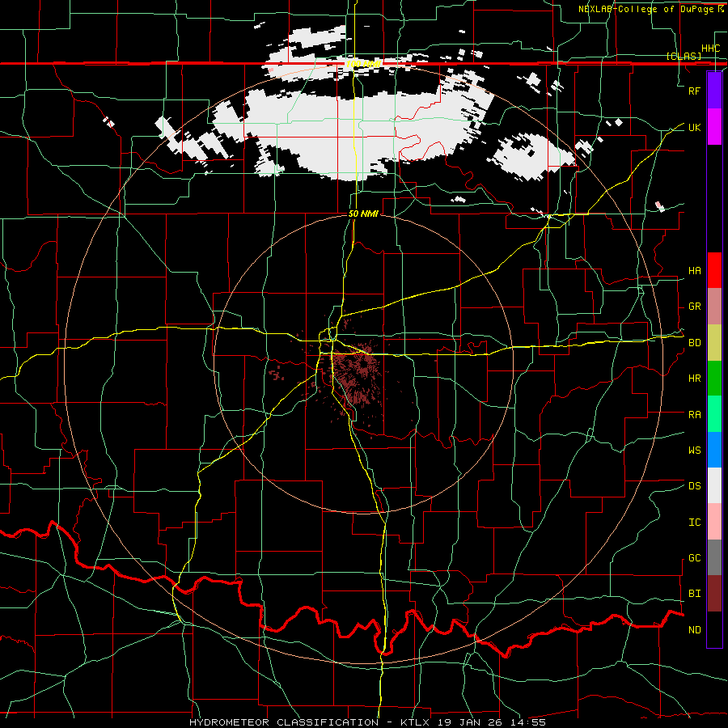Click the RA legend label

[x=695, y=415]
